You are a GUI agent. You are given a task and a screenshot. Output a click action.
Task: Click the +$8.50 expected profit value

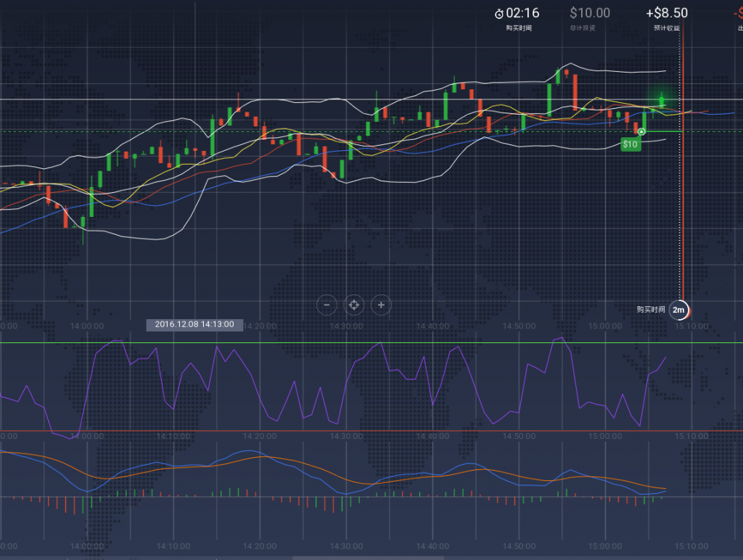pos(667,13)
